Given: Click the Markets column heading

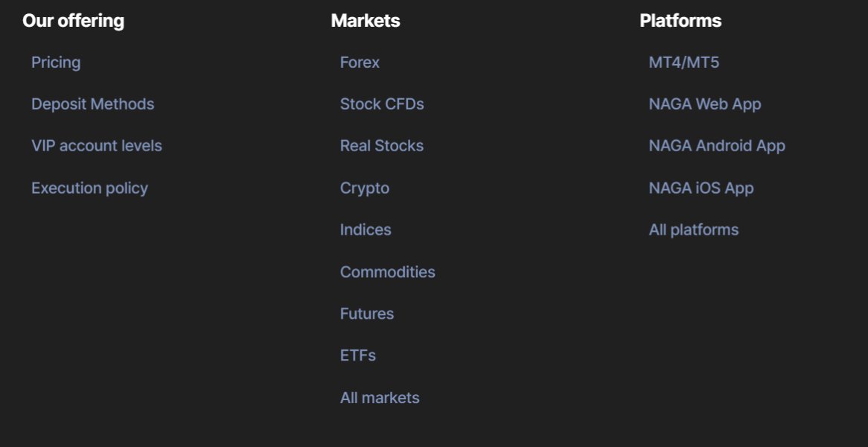Looking at the screenshot, I should [365, 21].
